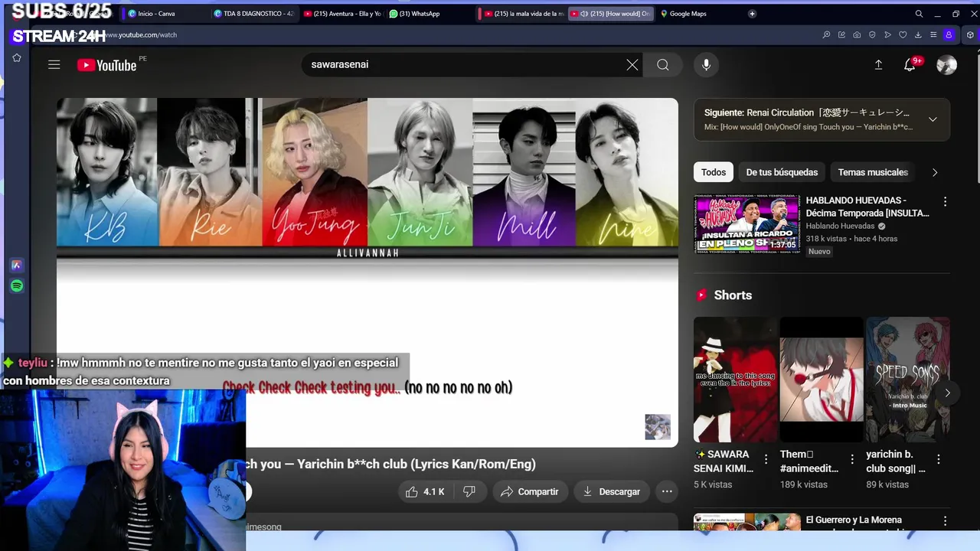Open options for yarichin b. club short
The height and width of the screenshot is (551, 980).
[x=938, y=459]
